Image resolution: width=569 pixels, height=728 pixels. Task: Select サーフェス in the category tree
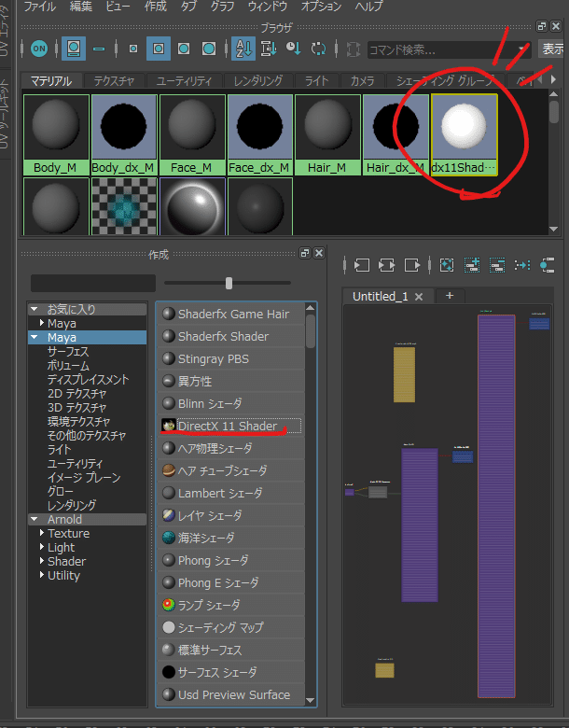click(68, 352)
